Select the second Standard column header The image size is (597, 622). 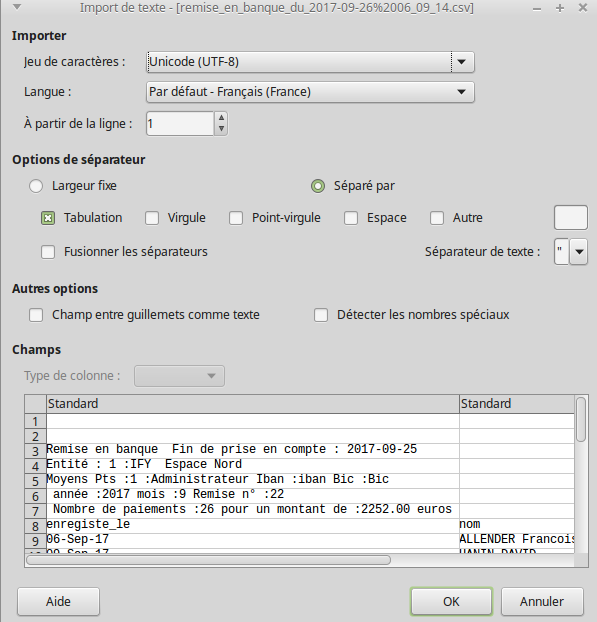coord(517,404)
